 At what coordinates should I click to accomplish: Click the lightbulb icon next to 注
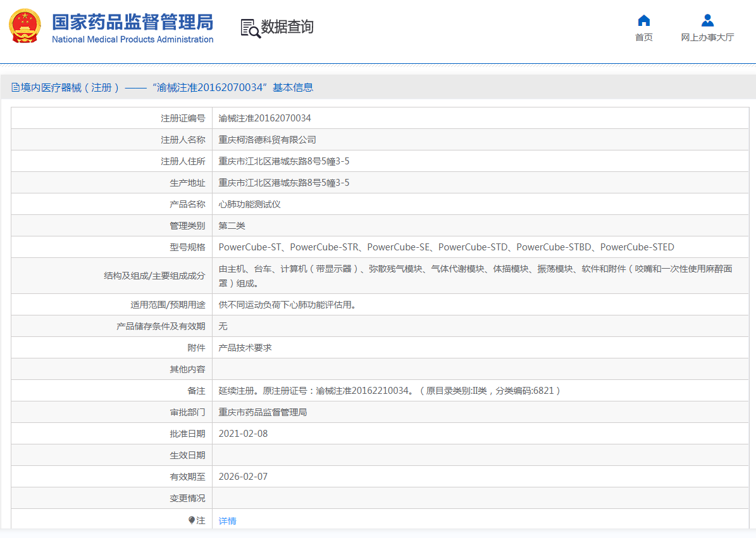click(192, 520)
